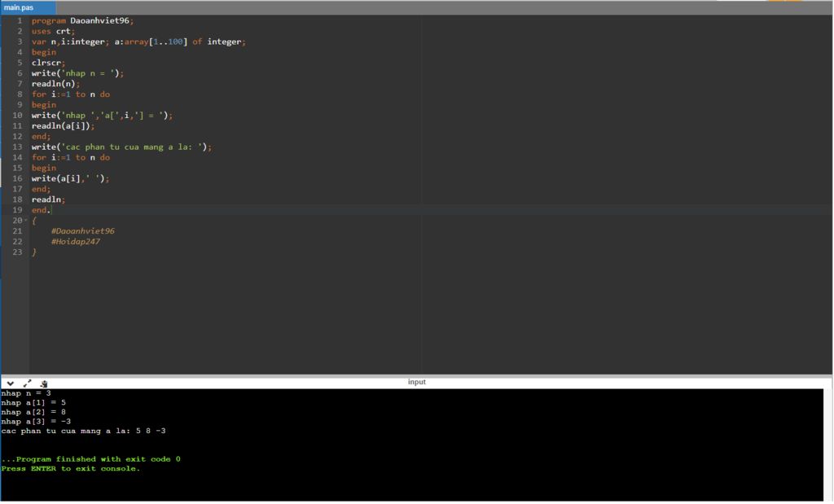834x504 pixels.
Task: Click the write('nhap n = ') line
Action: [x=77, y=73]
